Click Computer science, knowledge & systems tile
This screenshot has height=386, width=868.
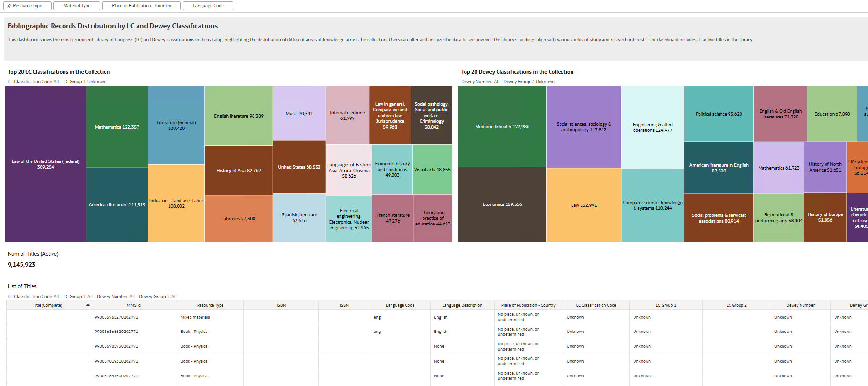point(653,205)
